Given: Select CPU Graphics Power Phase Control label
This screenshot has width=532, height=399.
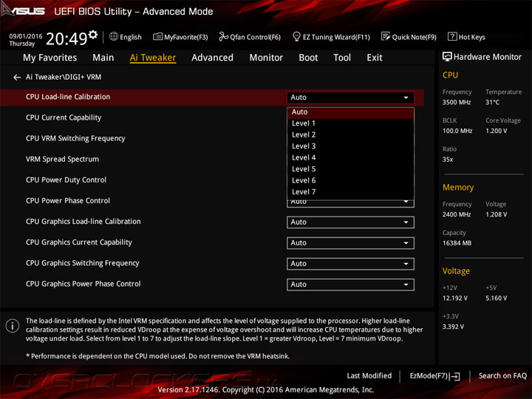Looking at the screenshot, I should (x=83, y=284).
